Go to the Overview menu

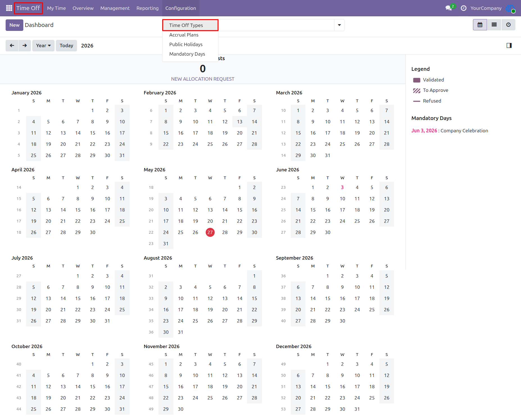(83, 8)
